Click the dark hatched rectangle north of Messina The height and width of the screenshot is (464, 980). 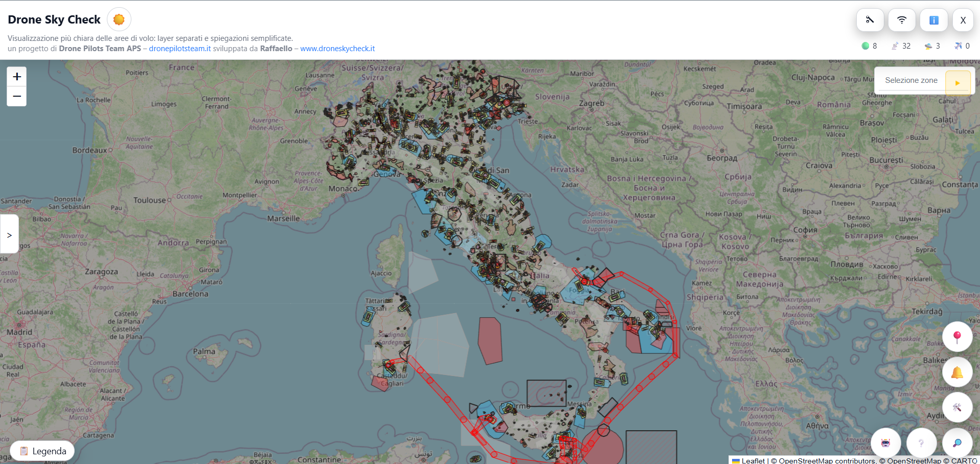tap(546, 393)
